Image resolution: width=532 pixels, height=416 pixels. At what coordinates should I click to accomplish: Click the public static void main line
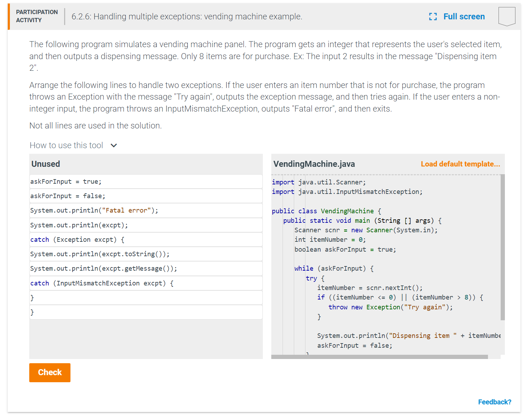point(363,221)
